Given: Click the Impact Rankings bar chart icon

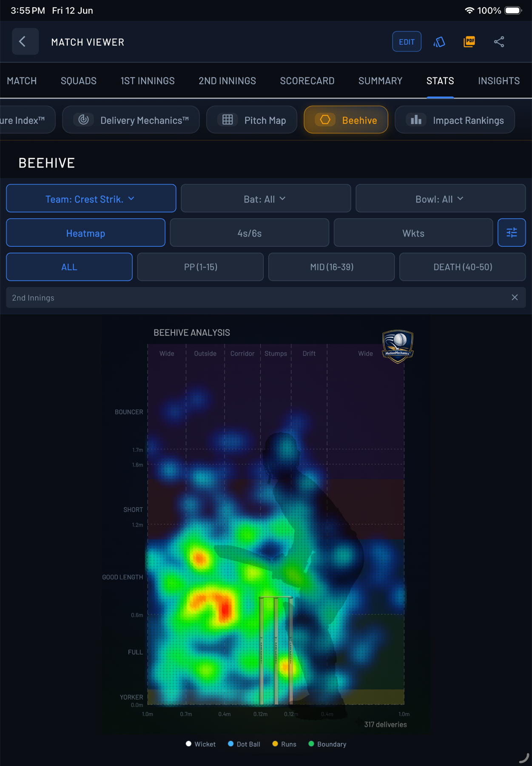Looking at the screenshot, I should point(416,120).
